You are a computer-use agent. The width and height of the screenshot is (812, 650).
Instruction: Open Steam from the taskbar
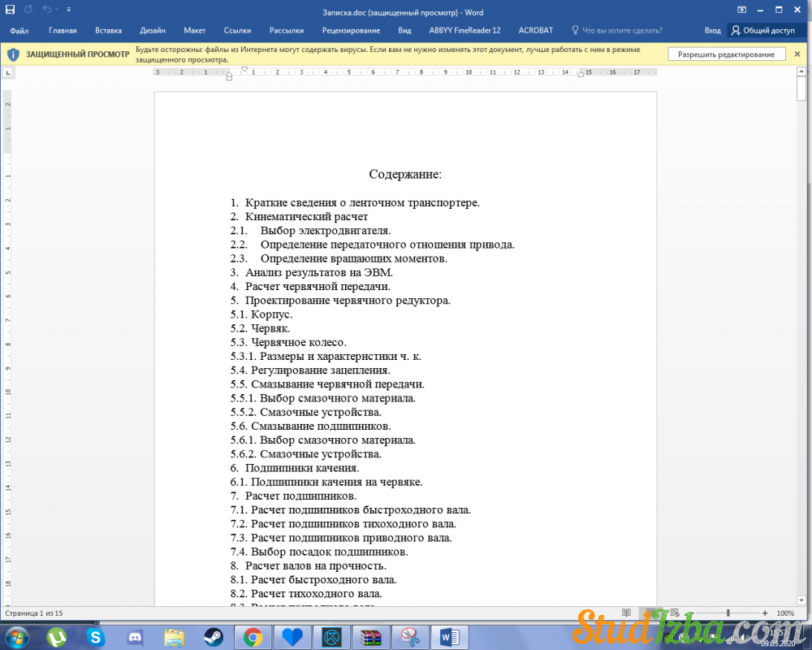click(214, 637)
